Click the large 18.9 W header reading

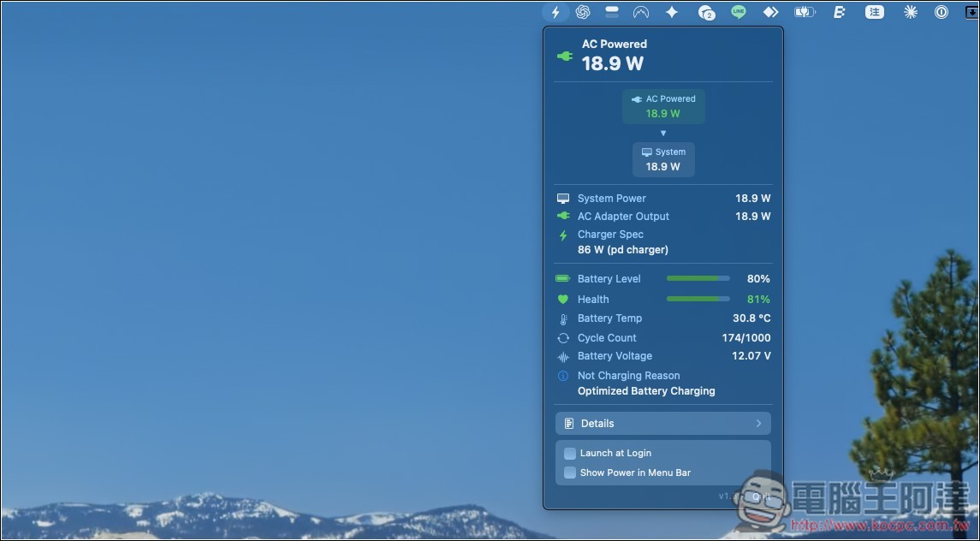613,63
